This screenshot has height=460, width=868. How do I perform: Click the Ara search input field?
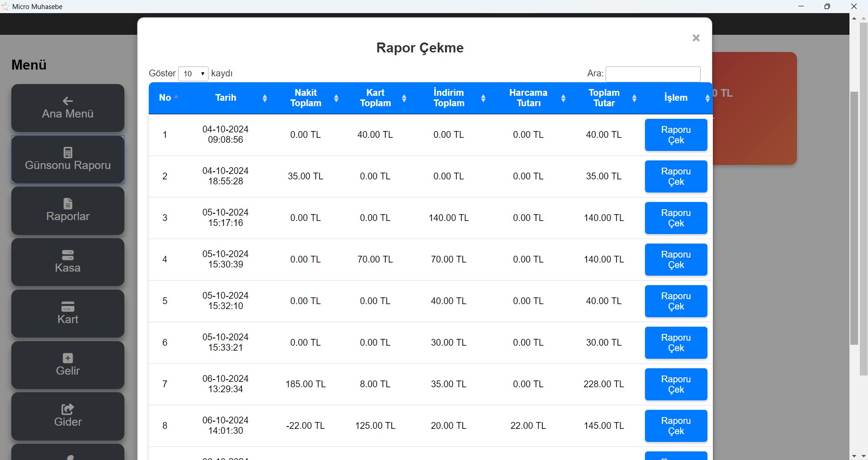(x=653, y=74)
